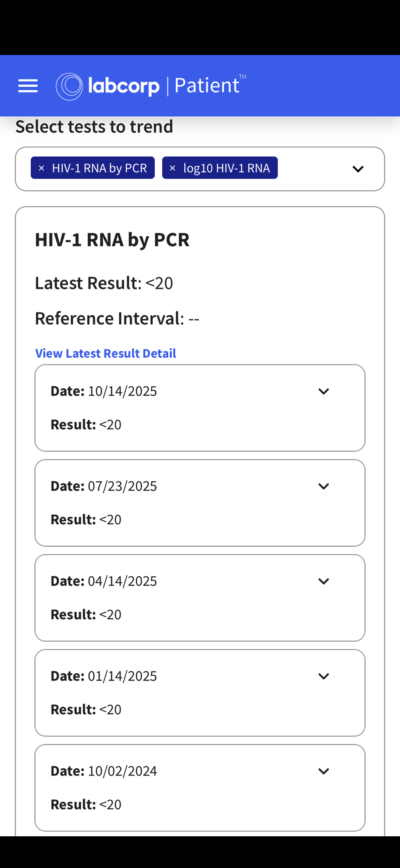Open View Latest Result Detail link
This screenshot has width=400, height=868.
[x=105, y=353]
